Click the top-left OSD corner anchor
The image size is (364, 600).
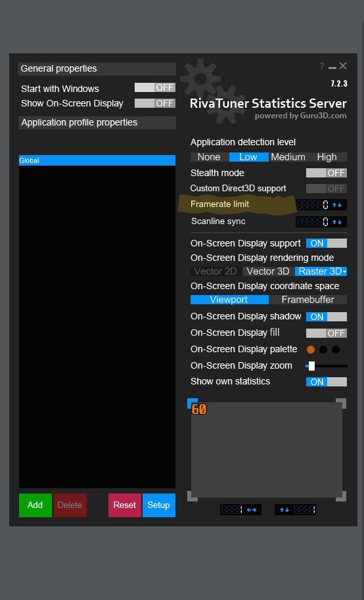point(192,404)
